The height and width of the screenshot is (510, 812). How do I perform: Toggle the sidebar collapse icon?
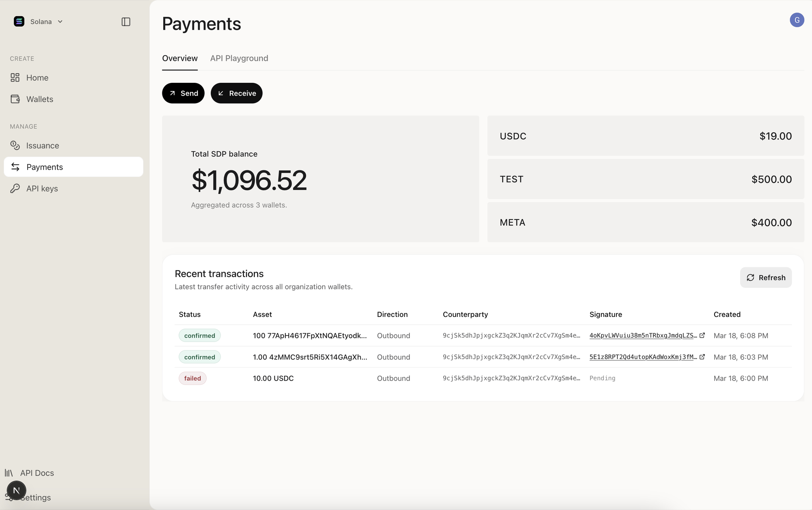click(x=126, y=22)
